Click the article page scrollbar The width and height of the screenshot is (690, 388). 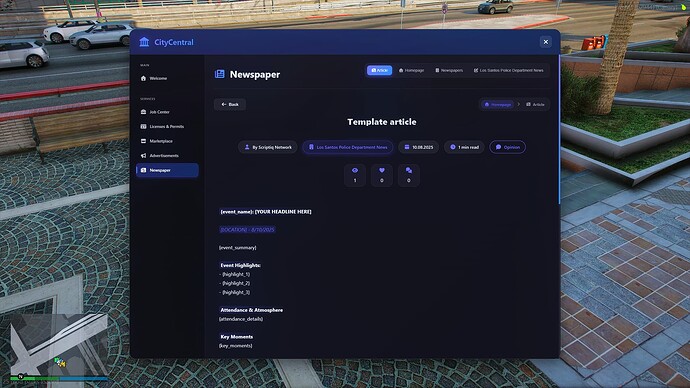559,129
